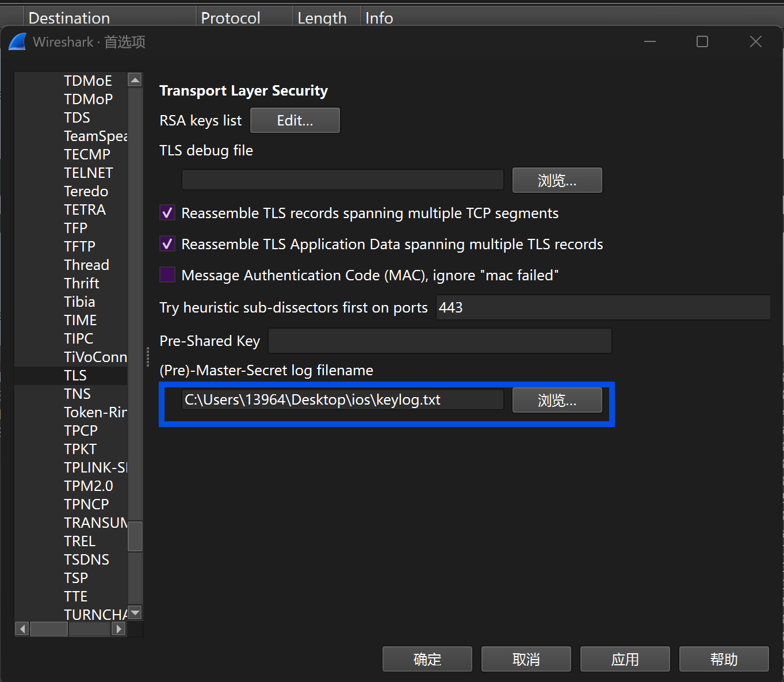Focus the TLS debug file path field
Screen dimensions: 784x682
(343, 180)
